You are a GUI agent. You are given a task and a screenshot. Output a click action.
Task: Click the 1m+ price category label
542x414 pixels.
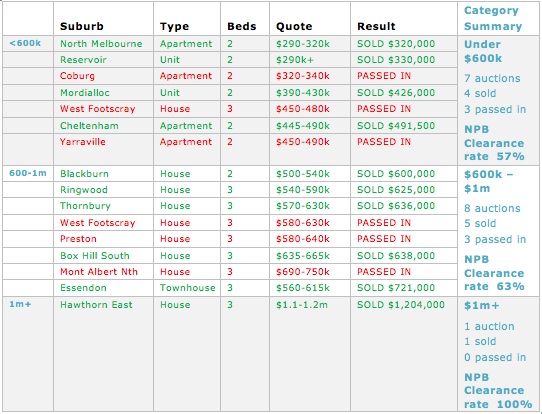[20, 304]
